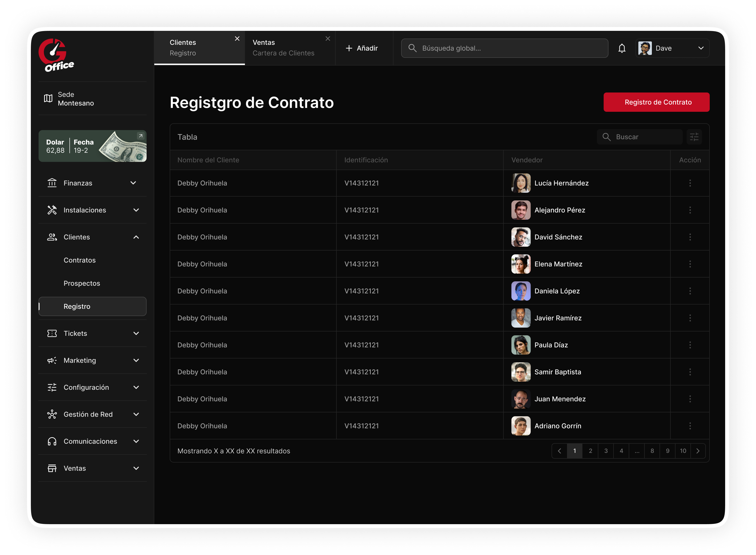Open action menu for Samir Baptista row

pyautogui.click(x=690, y=372)
